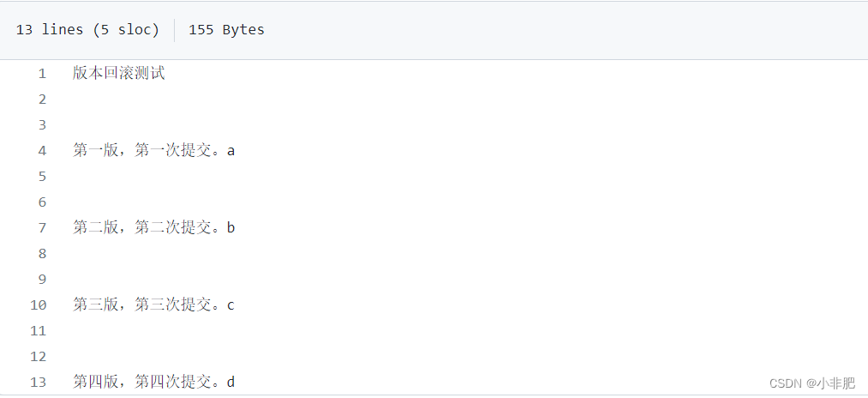Click line number 10
Image resolution: width=868 pixels, height=398 pixels.
point(39,305)
